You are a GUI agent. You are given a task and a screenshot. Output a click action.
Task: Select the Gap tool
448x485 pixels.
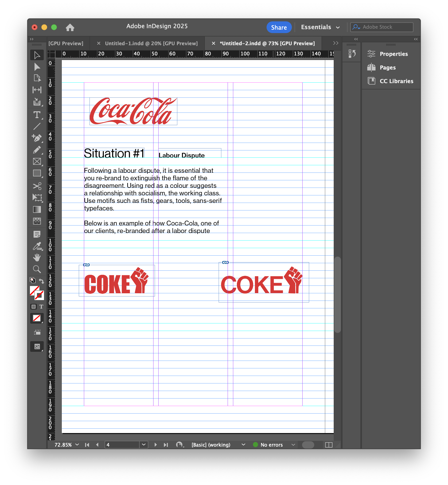click(x=37, y=90)
